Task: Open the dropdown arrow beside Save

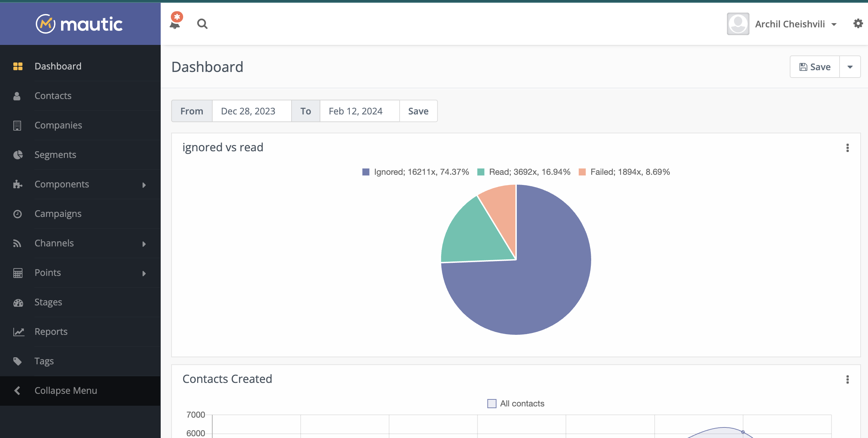Action: tap(850, 67)
